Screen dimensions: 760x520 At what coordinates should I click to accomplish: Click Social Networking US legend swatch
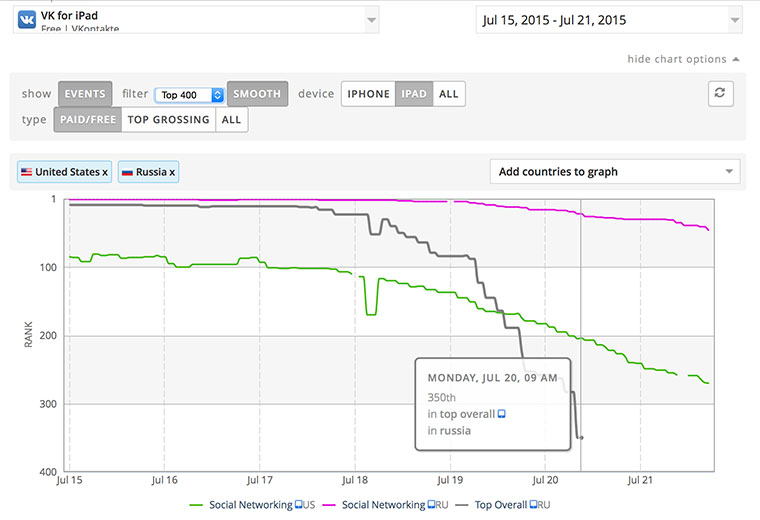[197, 506]
